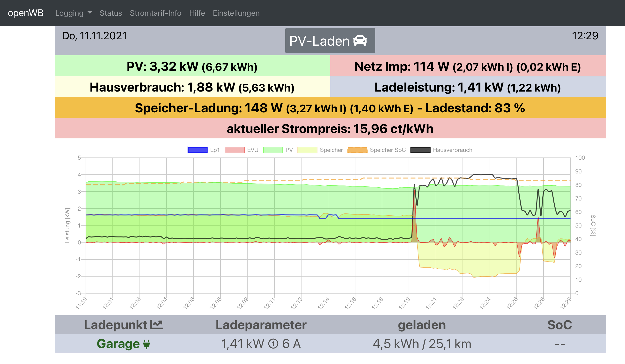625x364 pixels.
Task: Click the chart icon next to Ladepunkt
Action: (x=157, y=325)
